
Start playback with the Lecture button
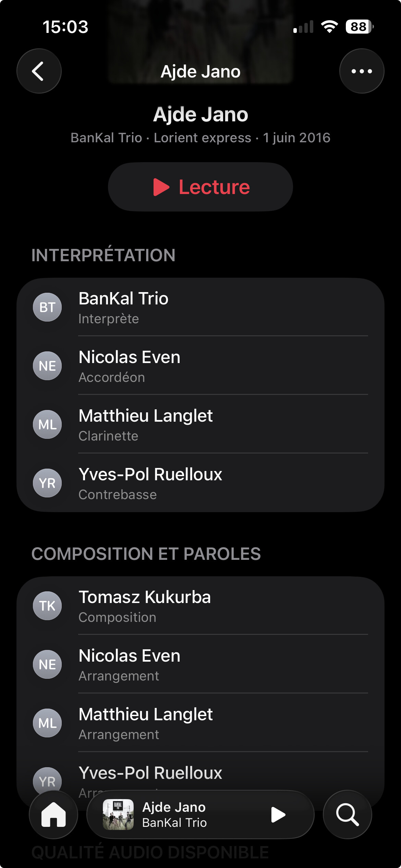(x=200, y=187)
